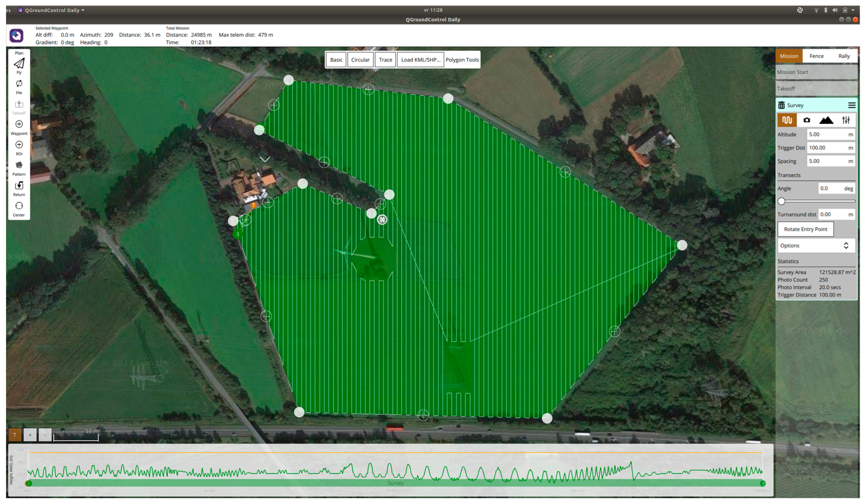
Task: Expand the Options combo box
Action: (816, 246)
